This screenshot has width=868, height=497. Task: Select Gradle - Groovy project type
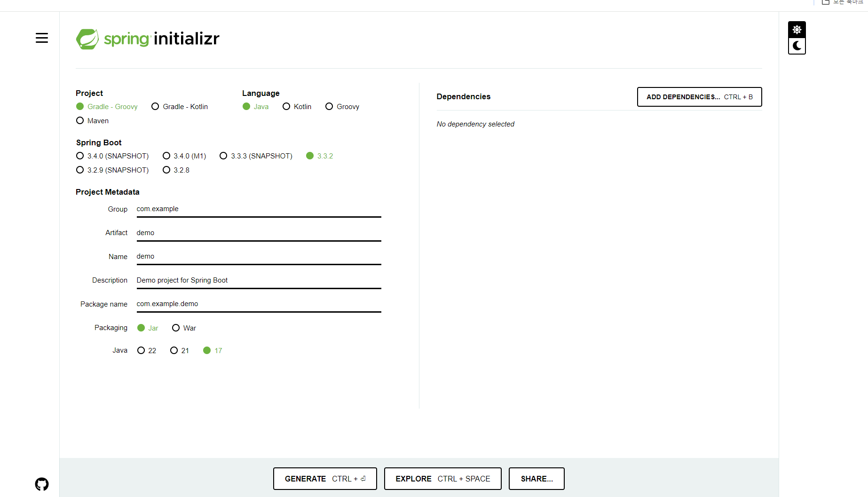(x=107, y=107)
